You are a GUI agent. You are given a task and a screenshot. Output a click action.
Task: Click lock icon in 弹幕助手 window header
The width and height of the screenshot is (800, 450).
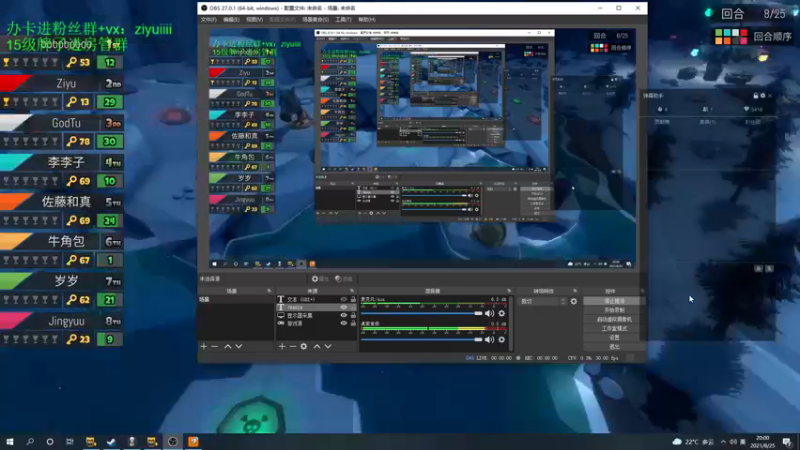[756, 95]
